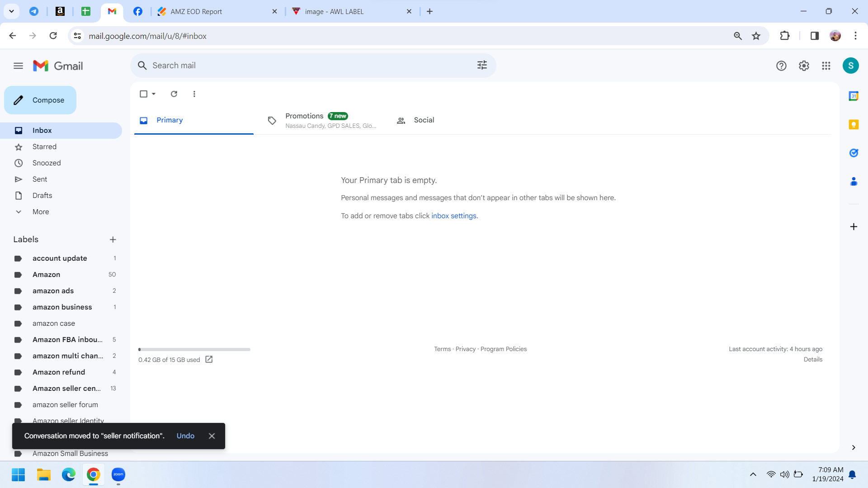Show search options filter icon
Viewport: 868px width, 488px height.
[482, 65]
